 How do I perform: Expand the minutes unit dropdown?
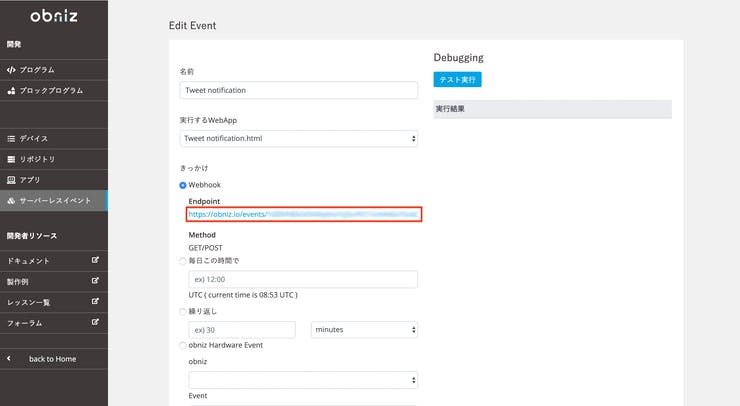pos(364,329)
